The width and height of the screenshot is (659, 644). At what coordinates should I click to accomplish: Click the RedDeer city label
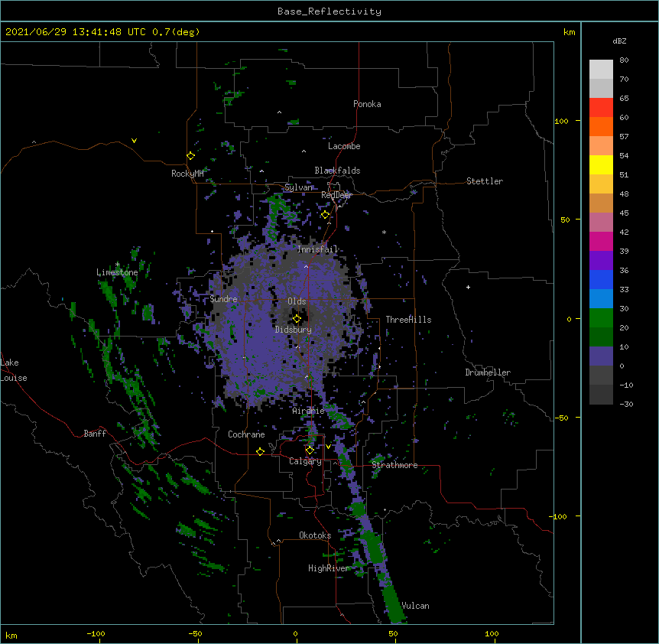click(336, 195)
